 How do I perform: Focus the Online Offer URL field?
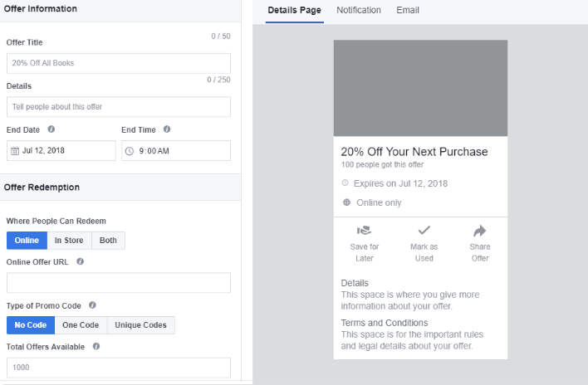[119, 283]
